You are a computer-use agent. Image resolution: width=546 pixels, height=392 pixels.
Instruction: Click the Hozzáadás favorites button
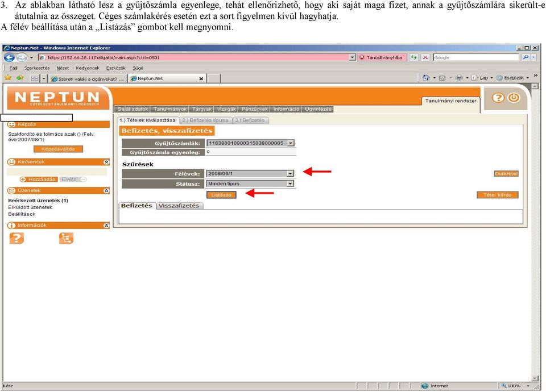39,180
